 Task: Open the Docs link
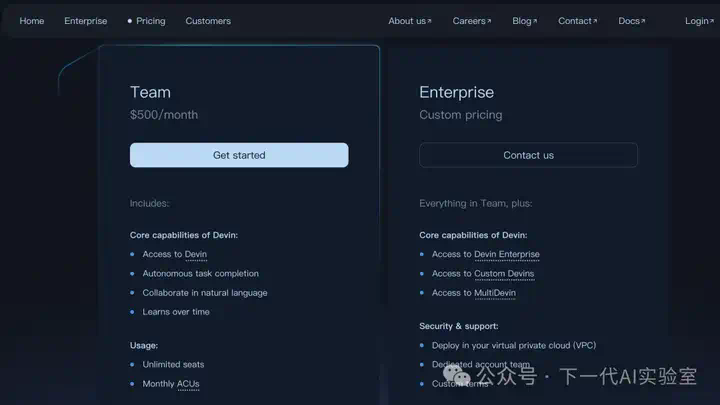click(631, 21)
